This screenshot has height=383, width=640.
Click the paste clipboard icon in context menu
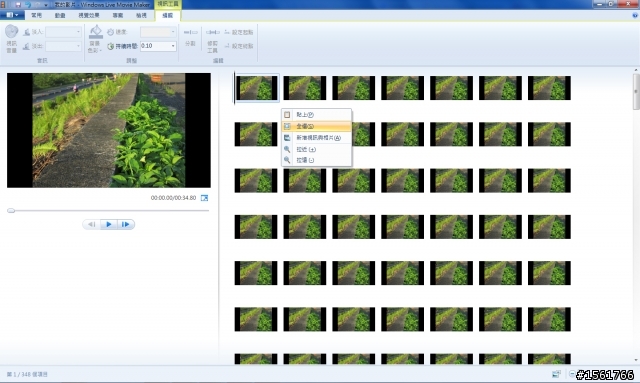[287, 115]
